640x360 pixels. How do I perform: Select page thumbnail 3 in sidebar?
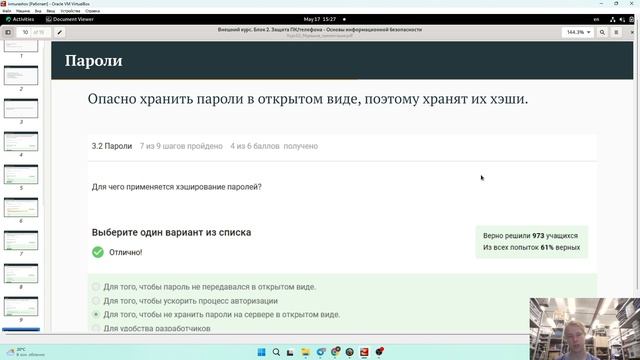pos(21,109)
